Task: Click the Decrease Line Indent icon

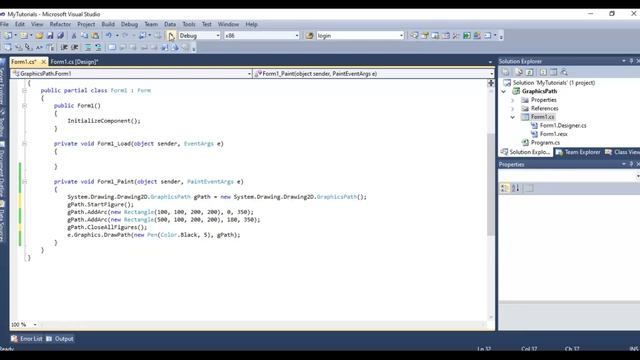Action: click(64, 47)
